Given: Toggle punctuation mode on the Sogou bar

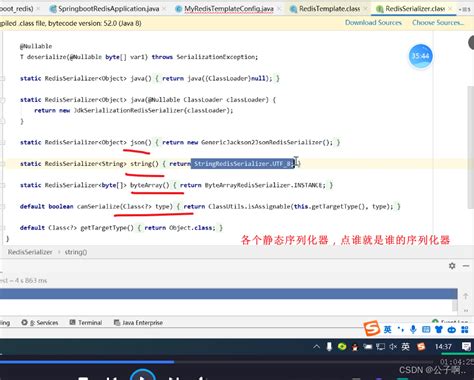Looking at the screenshot, I should (401, 330).
